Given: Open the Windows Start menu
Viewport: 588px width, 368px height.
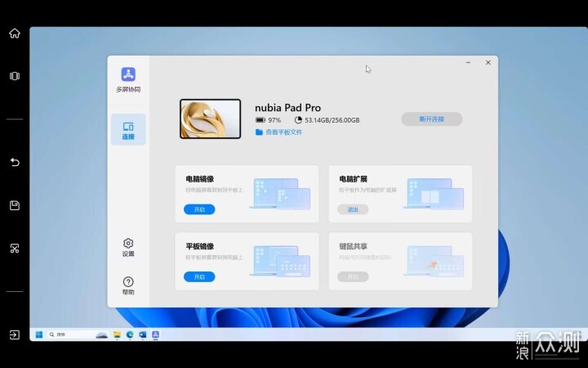Looking at the screenshot, I should point(39,334).
